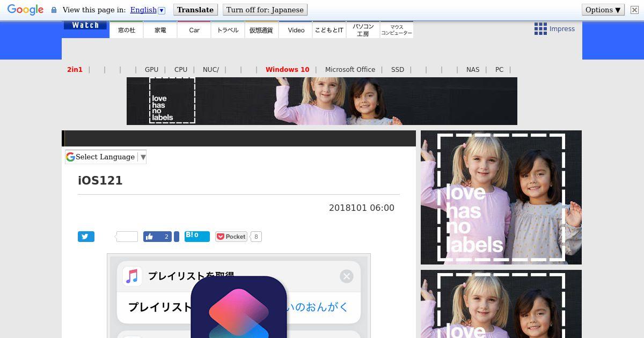Save article with Pocket button
The width and height of the screenshot is (644, 338).
point(231,237)
